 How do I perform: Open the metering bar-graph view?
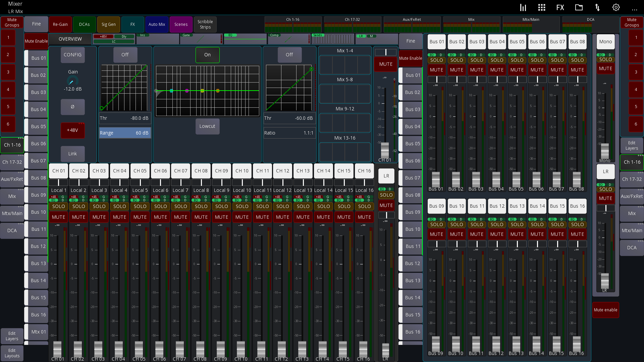tap(523, 7)
